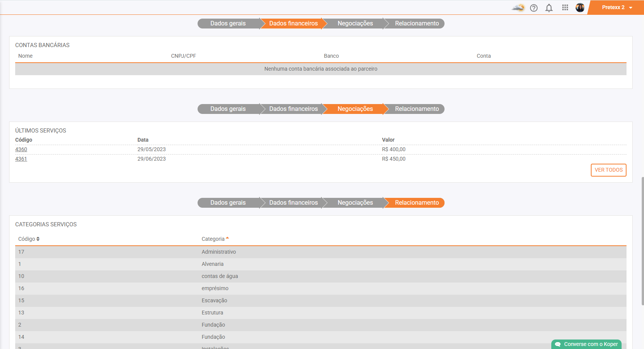Click the Nome column header
Screen dimensions: 644x349
coord(25,56)
